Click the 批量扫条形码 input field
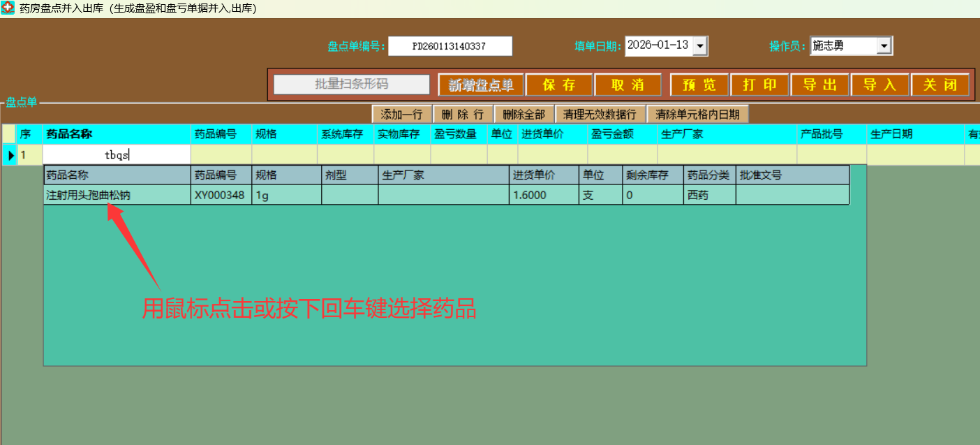Image resolution: width=980 pixels, height=445 pixels. pyautogui.click(x=351, y=85)
